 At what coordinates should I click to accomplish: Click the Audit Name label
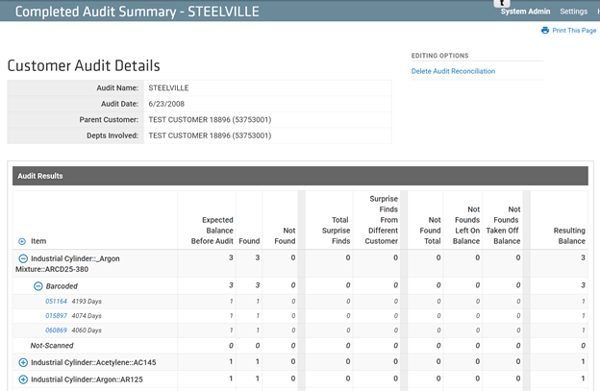point(117,88)
